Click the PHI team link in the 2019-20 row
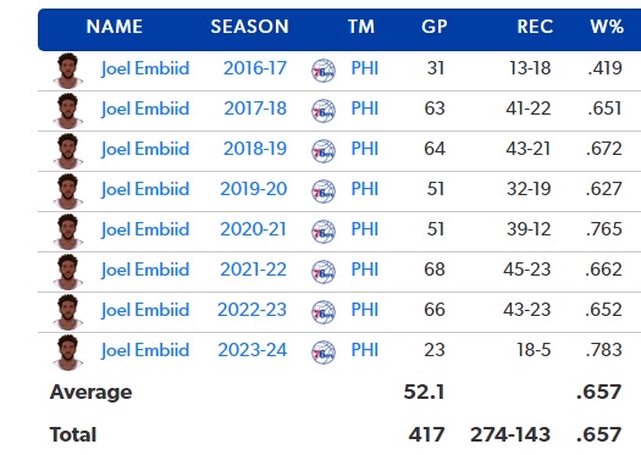 (x=365, y=189)
